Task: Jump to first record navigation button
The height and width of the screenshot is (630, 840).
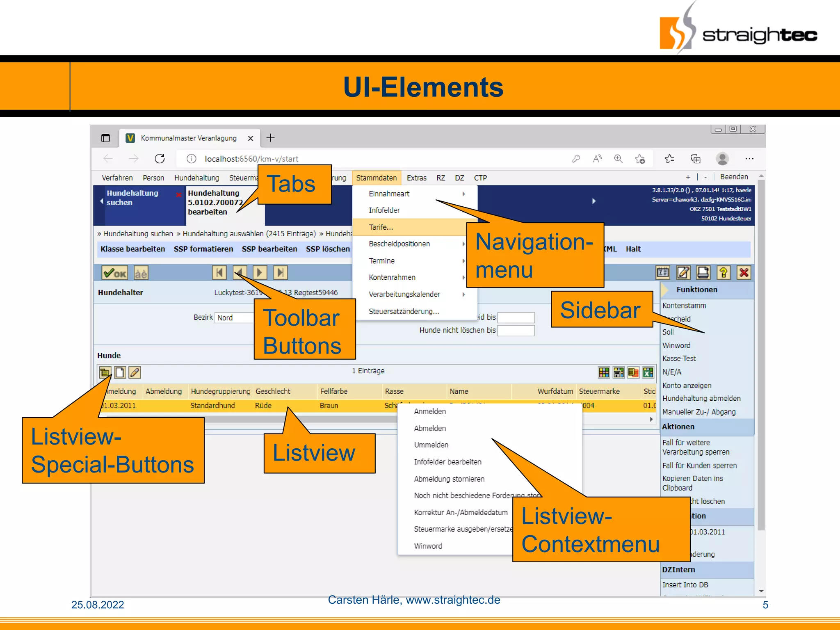Action: tap(219, 272)
